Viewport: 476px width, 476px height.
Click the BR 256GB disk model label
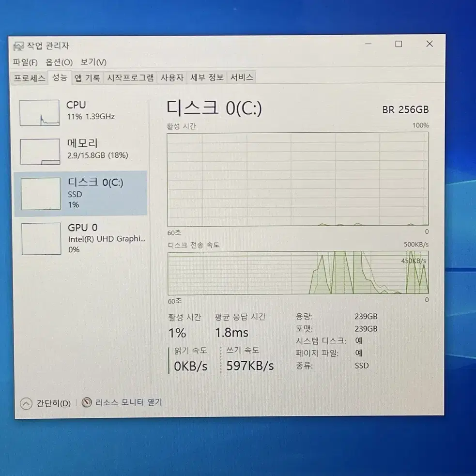click(x=406, y=109)
